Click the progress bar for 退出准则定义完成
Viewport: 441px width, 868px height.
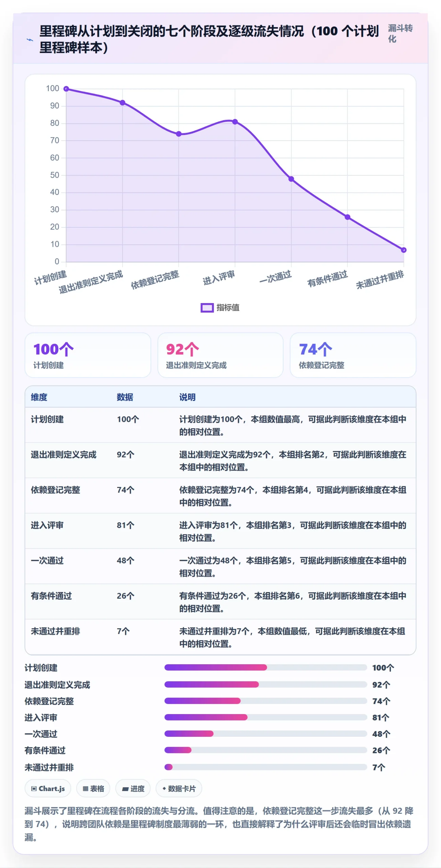coord(266,685)
